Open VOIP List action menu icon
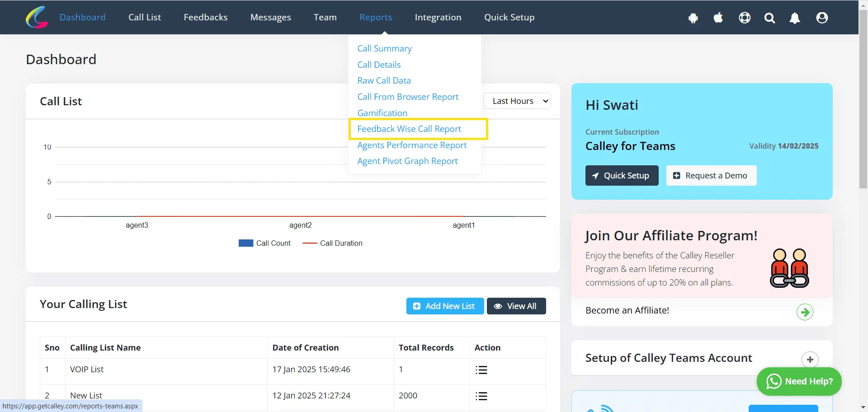The width and height of the screenshot is (868, 412). click(481, 370)
